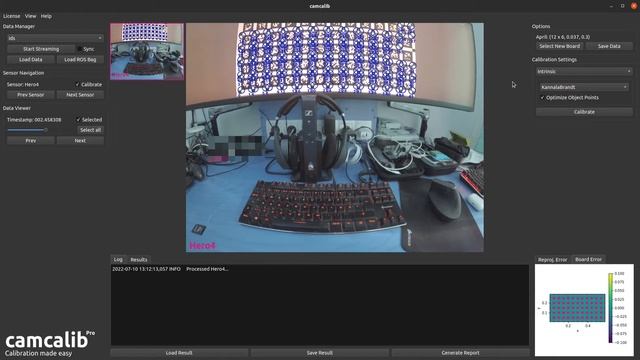Viewport: 640px width, 360px height.
Task: Click the Select all button
Action: (x=90, y=130)
